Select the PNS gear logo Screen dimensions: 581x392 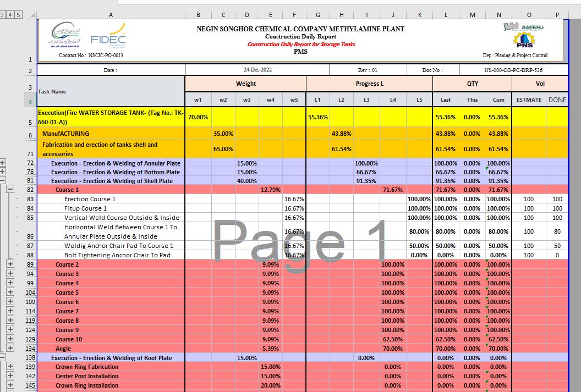(x=523, y=41)
